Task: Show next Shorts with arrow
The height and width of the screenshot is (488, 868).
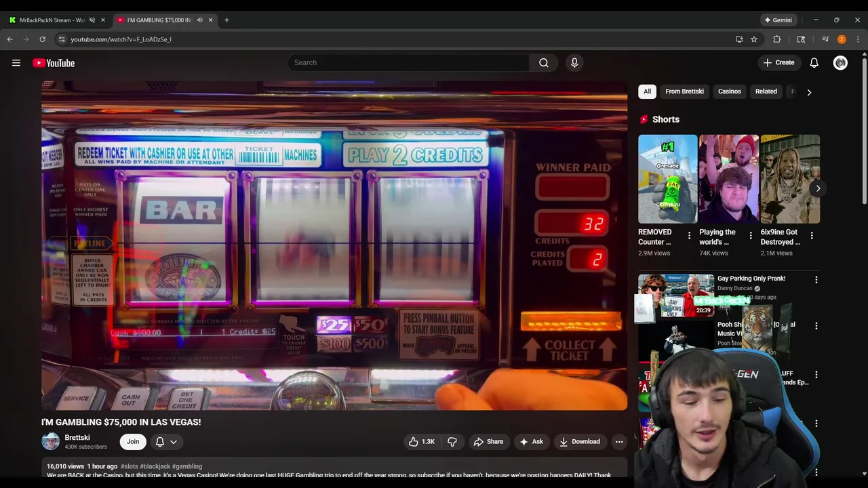Action: coord(818,189)
